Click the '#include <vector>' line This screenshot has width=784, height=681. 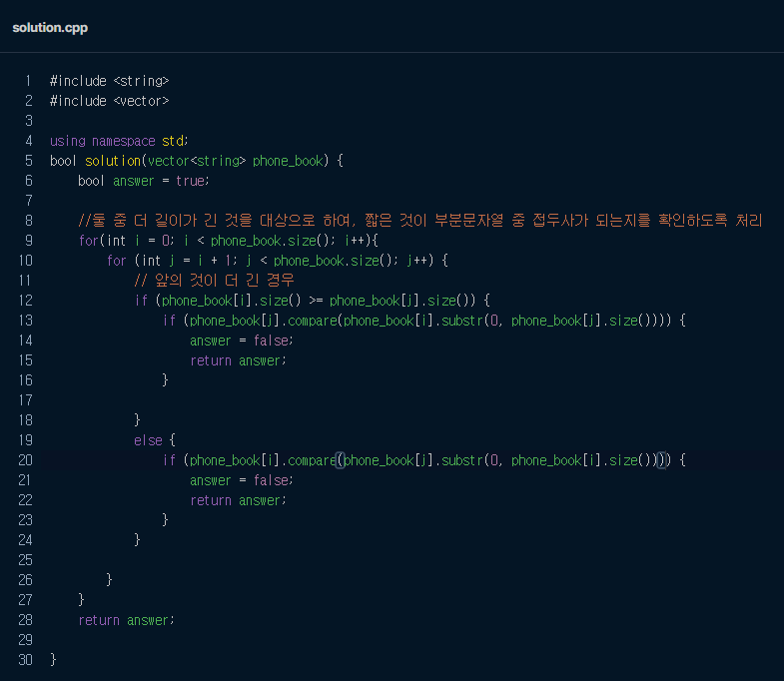click(110, 101)
